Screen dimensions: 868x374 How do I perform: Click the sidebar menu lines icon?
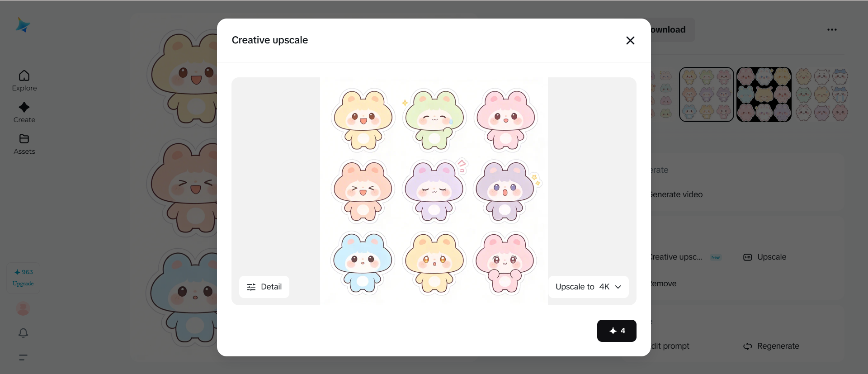pyautogui.click(x=24, y=357)
